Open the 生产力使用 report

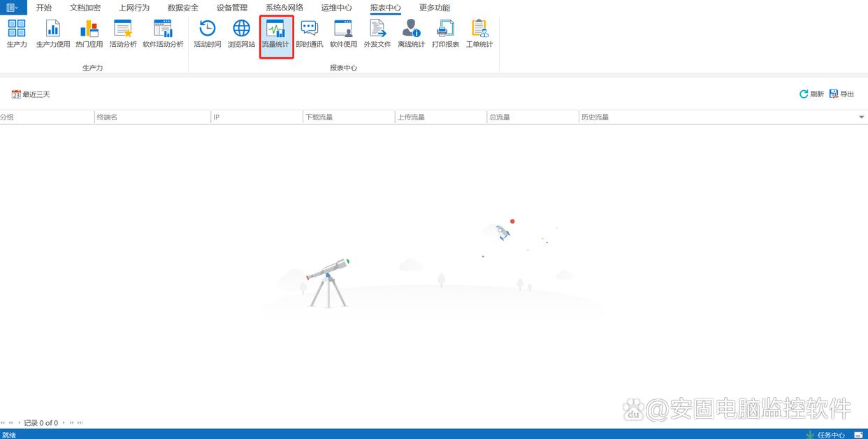53,34
